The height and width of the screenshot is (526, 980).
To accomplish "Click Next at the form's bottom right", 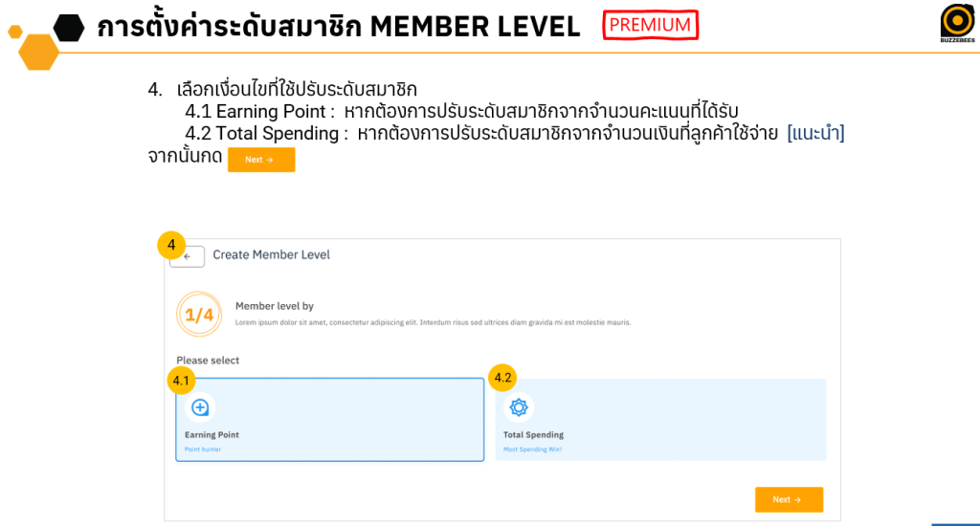I will [789, 500].
